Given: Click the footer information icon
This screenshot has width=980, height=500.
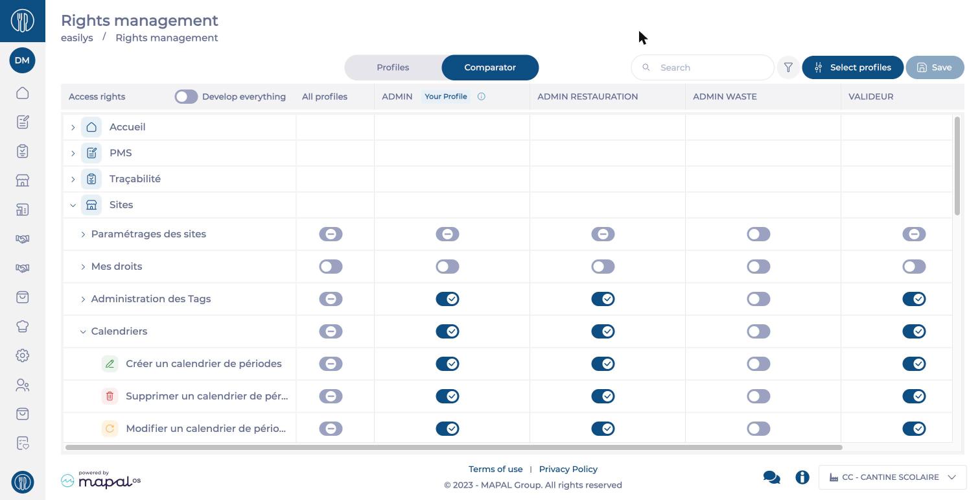Looking at the screenshot, I should click(x=802, y=477).
